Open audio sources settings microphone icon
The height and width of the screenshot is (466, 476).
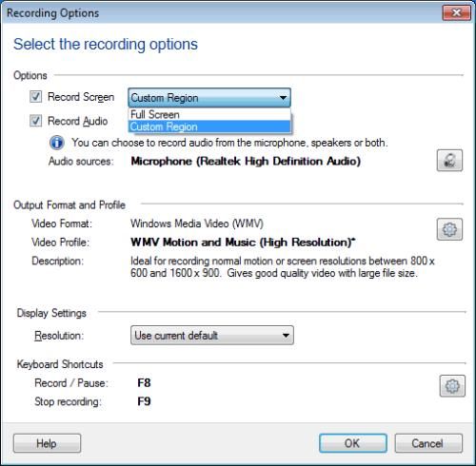point(449,161)
